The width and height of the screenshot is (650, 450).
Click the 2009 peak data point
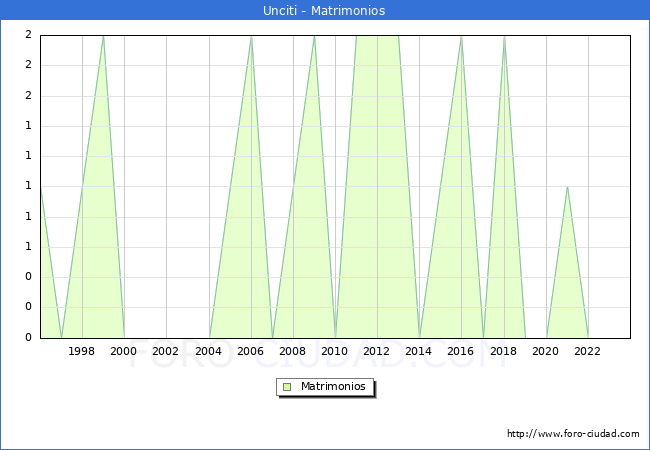pos(315,36)
